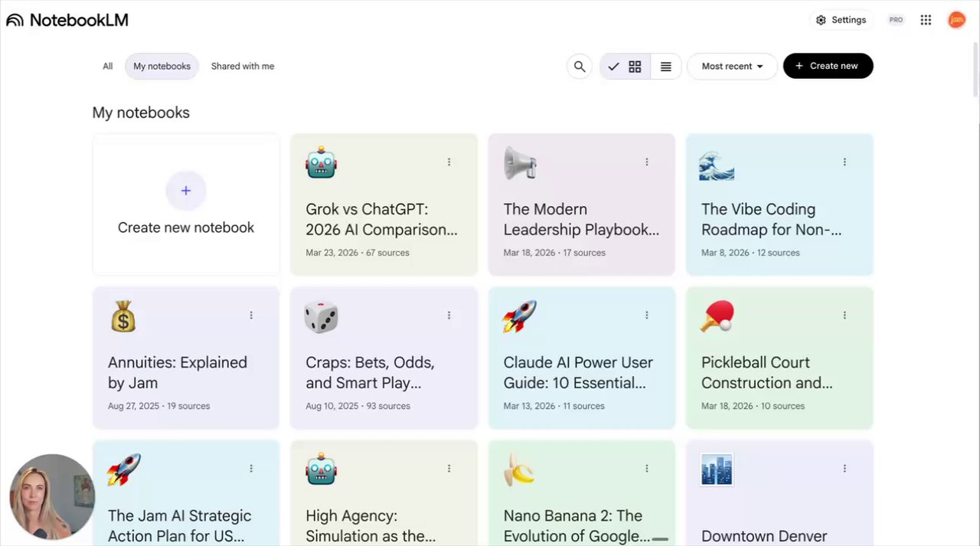Image resolution: width=980 pixels, height=546 pixels.
Task: Open the search notebooks magnifier icon
Action: [580, 67]
